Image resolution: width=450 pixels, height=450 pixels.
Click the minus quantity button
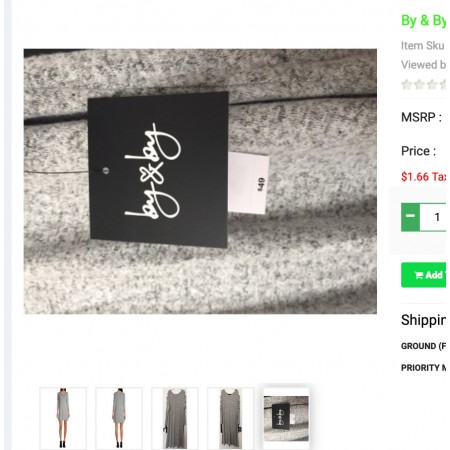coord(410,217)
